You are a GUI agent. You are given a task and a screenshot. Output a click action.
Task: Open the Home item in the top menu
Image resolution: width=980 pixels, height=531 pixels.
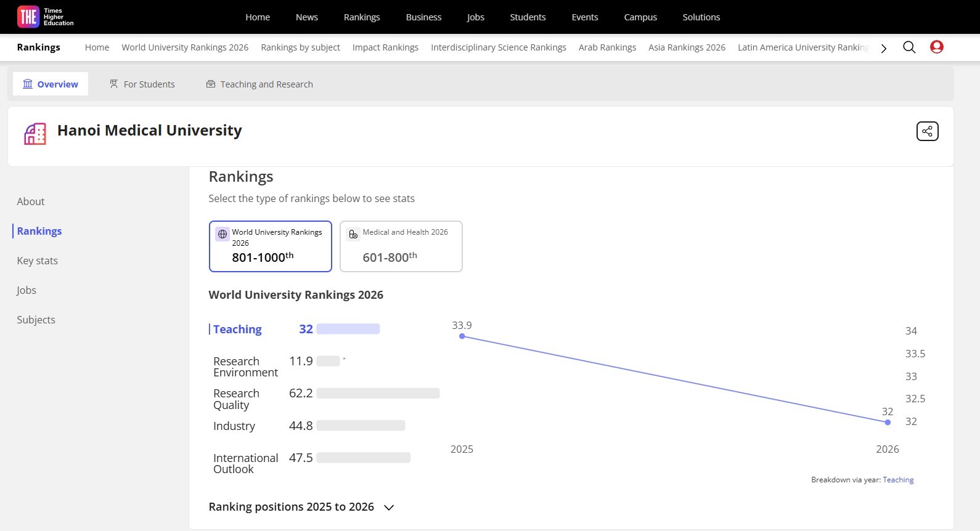pos(258,17)
